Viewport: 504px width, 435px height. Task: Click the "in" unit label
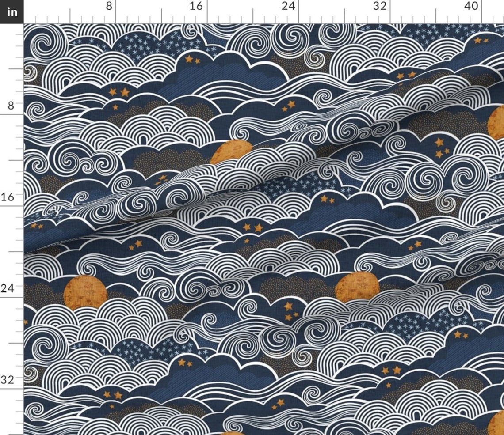pyautogui.click(x=12, y=12)
